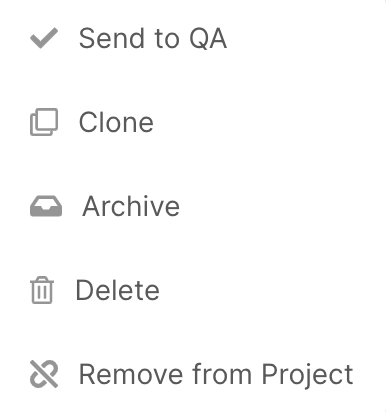Click the overlapping squares Clone icon
The width and height of the screenshot is (386, 412).
(x=44, y=122)
